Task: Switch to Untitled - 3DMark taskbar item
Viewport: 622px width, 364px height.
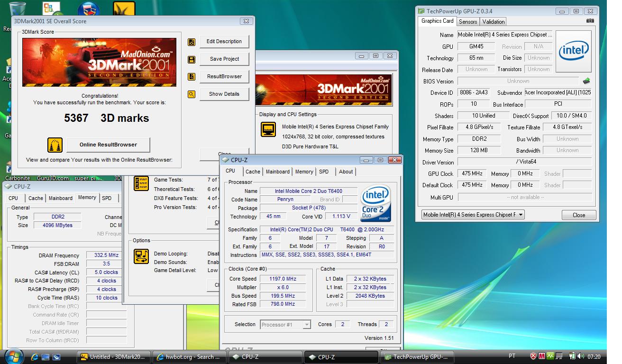Action: tap(114, 357)
